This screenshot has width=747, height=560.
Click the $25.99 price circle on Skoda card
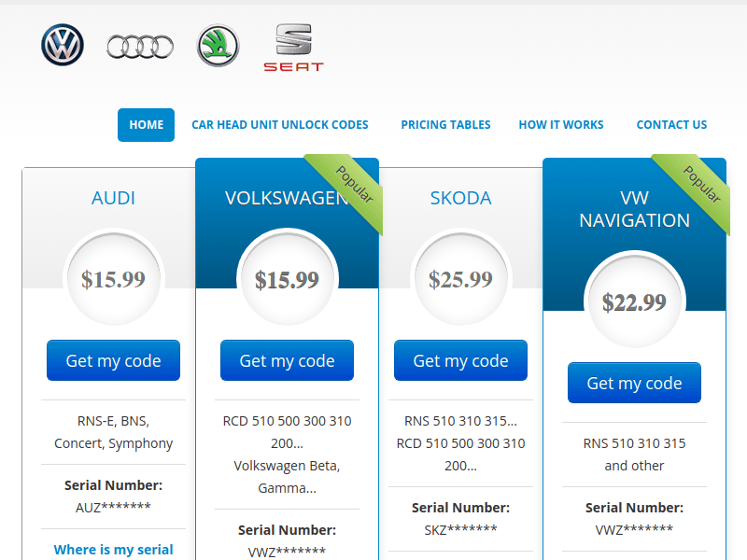460,278
